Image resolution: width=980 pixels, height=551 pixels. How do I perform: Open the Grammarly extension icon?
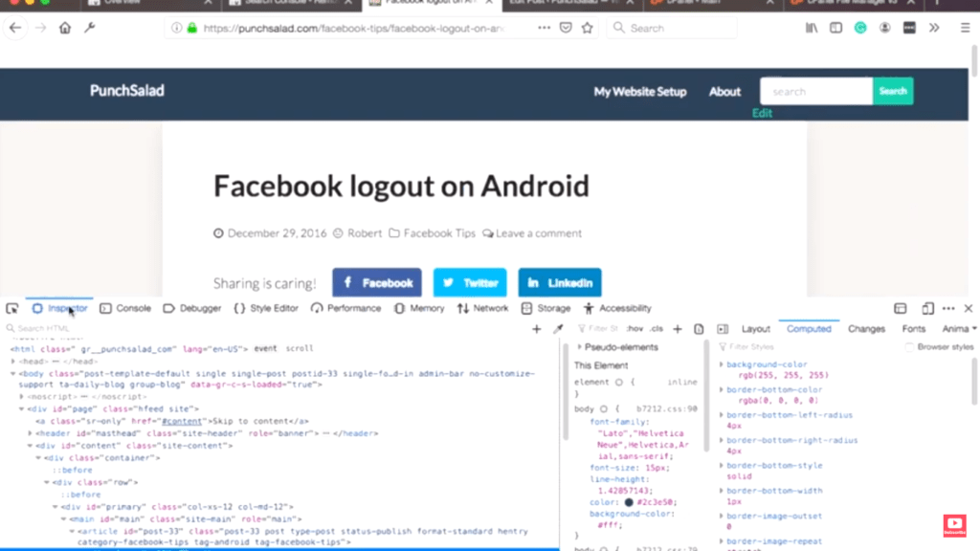(x=860, y=28)
